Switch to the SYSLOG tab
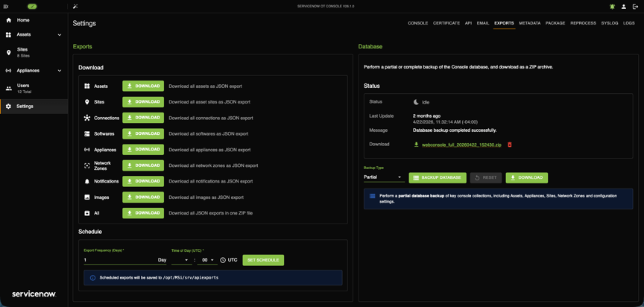This screenshot has height=307, width=644. 610,23
